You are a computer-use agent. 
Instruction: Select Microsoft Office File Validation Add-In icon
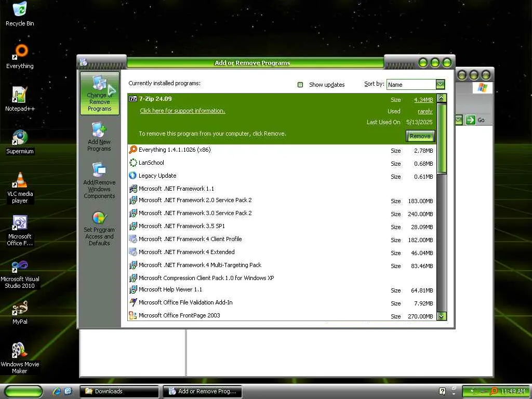click(133, 302)
